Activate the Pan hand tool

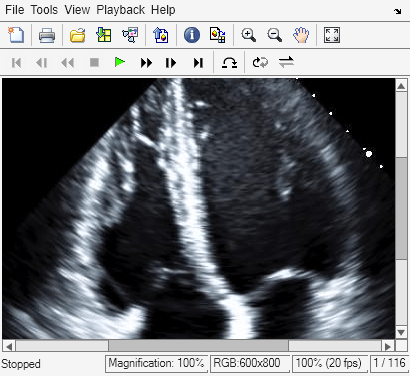tap(301, 35)
